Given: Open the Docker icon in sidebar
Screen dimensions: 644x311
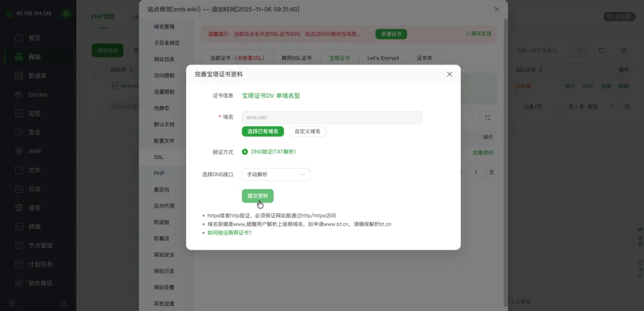Looking at the screenshot, I should click(18, 95).
